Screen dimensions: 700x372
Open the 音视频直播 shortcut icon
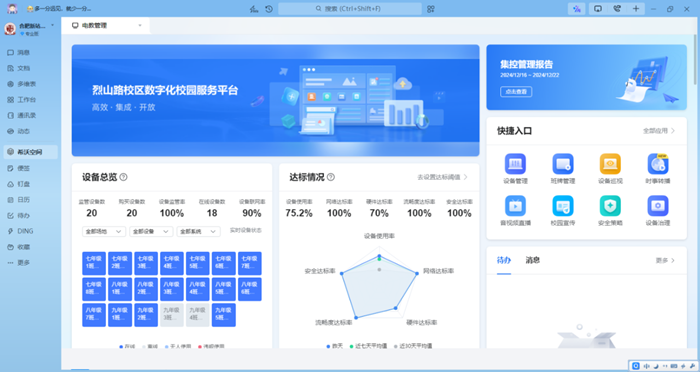[515, 205]
